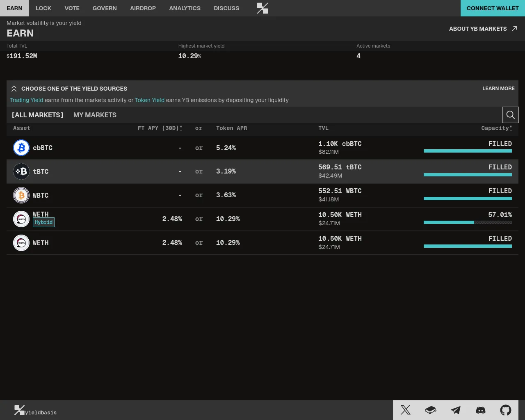Click the FILLED label in the cbBTC row

[500, 144]
